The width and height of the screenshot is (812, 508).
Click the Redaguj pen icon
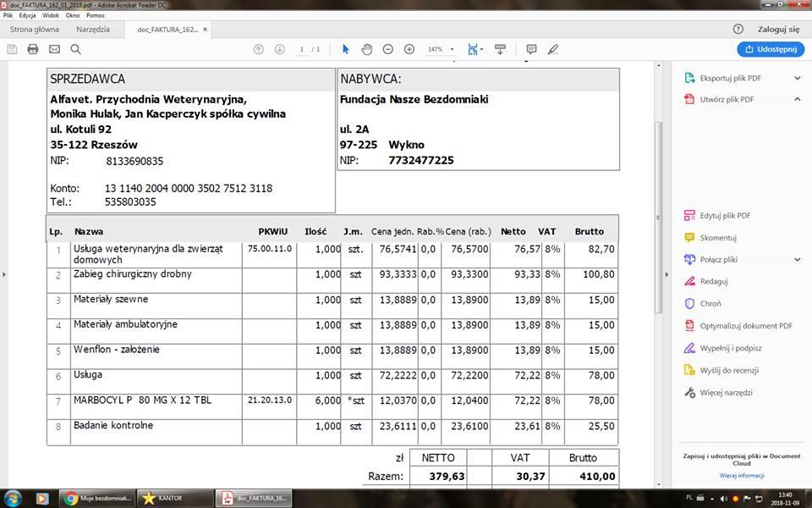coord(689,281)
